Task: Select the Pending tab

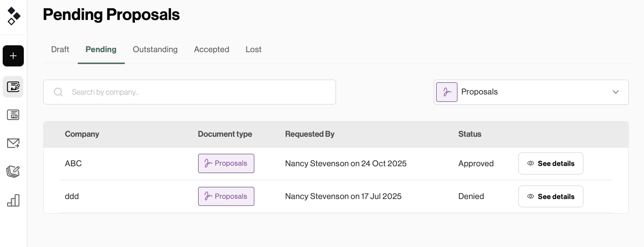Action: 101,49
